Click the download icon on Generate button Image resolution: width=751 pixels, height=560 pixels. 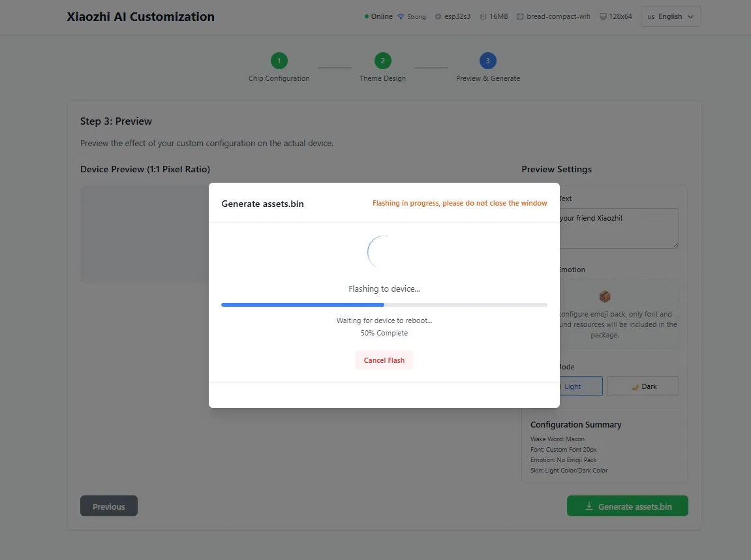click(x=589, y=506)
